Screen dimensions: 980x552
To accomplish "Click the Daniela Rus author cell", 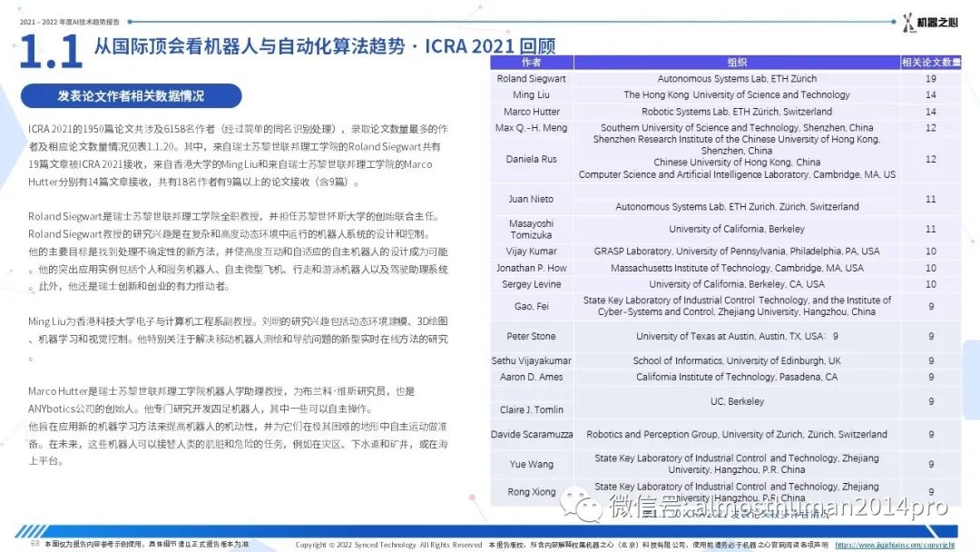I will coord(532,159).
